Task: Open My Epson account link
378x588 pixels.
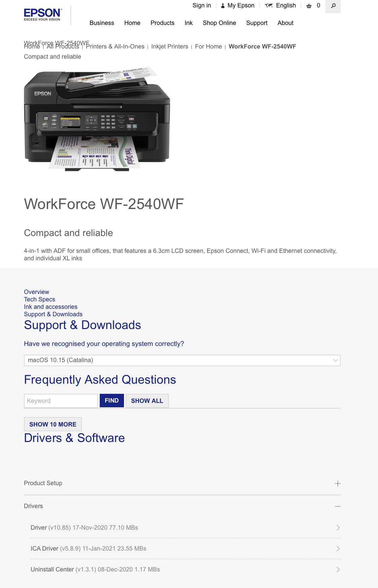Action: (241, 5)
